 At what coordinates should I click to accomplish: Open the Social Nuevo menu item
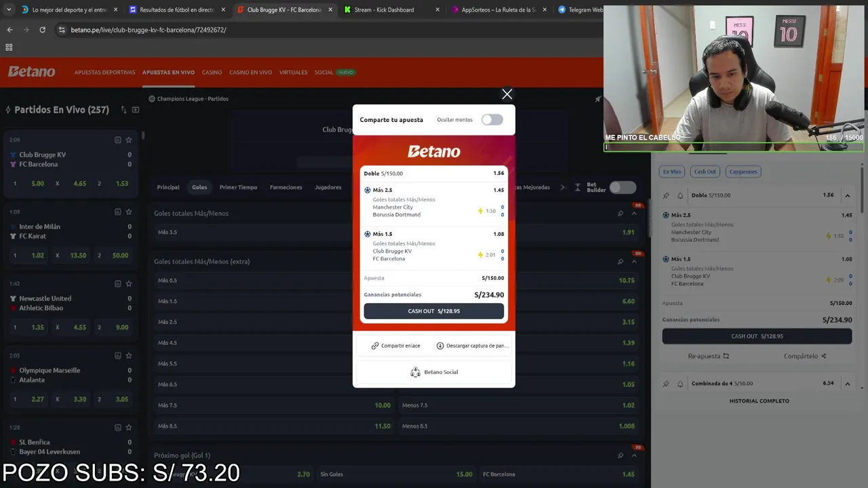334,73
